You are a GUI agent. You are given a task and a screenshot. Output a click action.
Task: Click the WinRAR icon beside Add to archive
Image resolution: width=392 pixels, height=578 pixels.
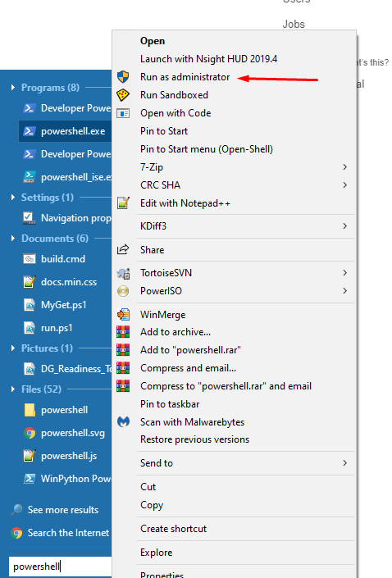pos(123,332)
